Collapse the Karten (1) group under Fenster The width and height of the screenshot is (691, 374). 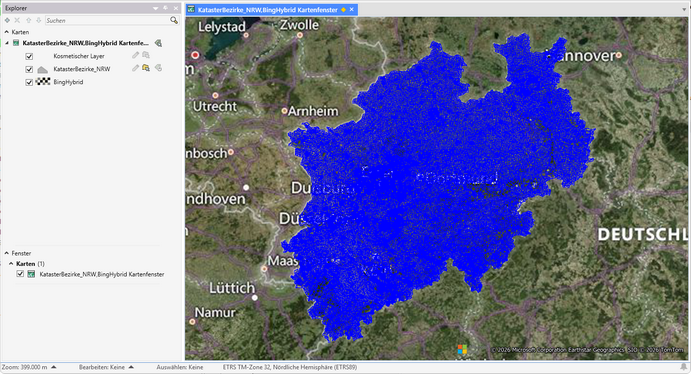coord(11,263)
